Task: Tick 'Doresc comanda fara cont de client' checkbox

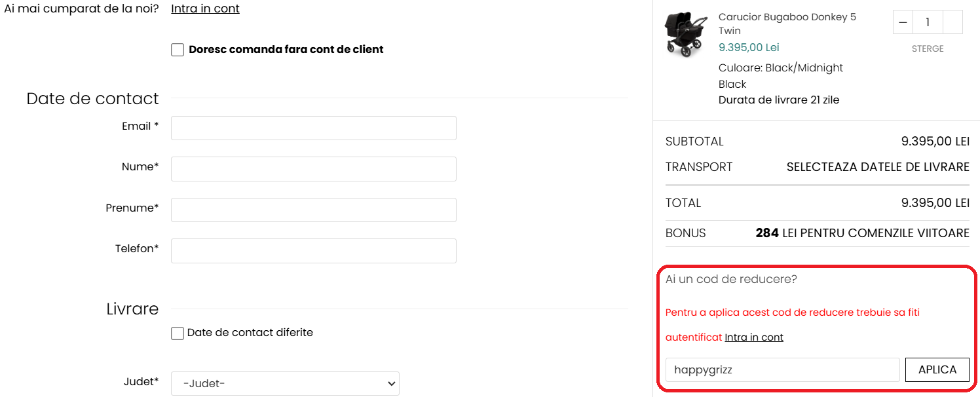Action: coord(178,50)
